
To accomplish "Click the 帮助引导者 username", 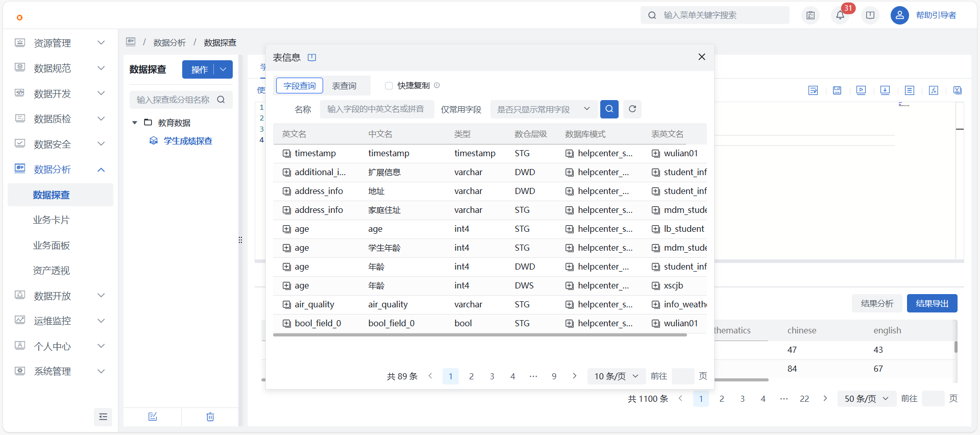I will [936, 15].
